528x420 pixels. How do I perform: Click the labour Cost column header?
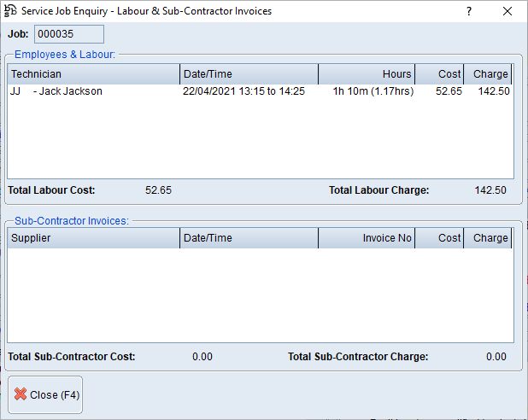[440, 74]
